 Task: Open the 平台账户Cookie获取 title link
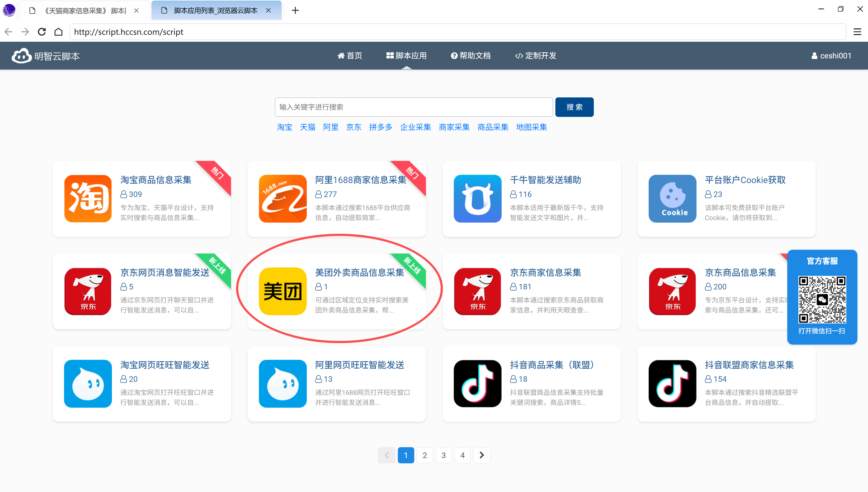point(745,180)
